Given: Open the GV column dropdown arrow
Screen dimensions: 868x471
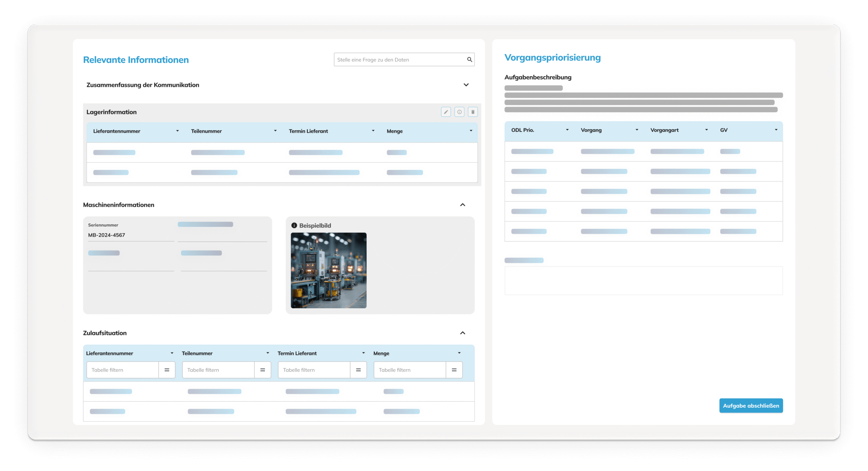Looking at the screenshot, I should click(776, 130).
